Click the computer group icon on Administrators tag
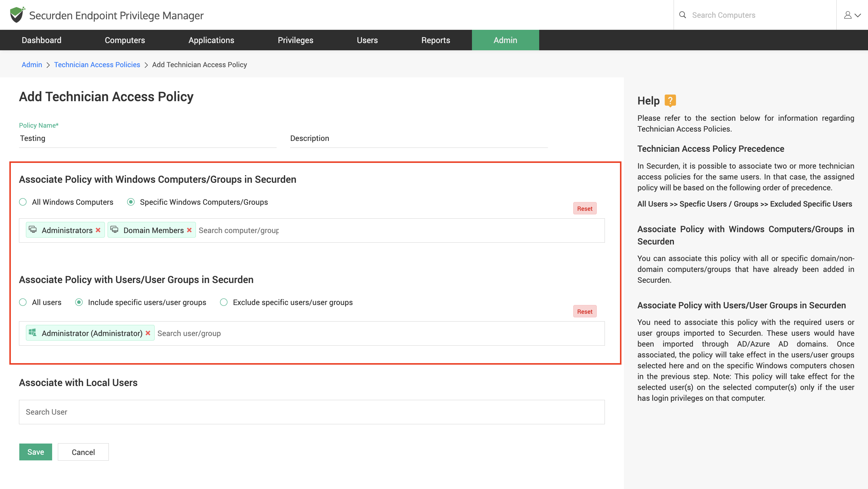The height and width of the screenshot is (489, 868). coord(33,229)
